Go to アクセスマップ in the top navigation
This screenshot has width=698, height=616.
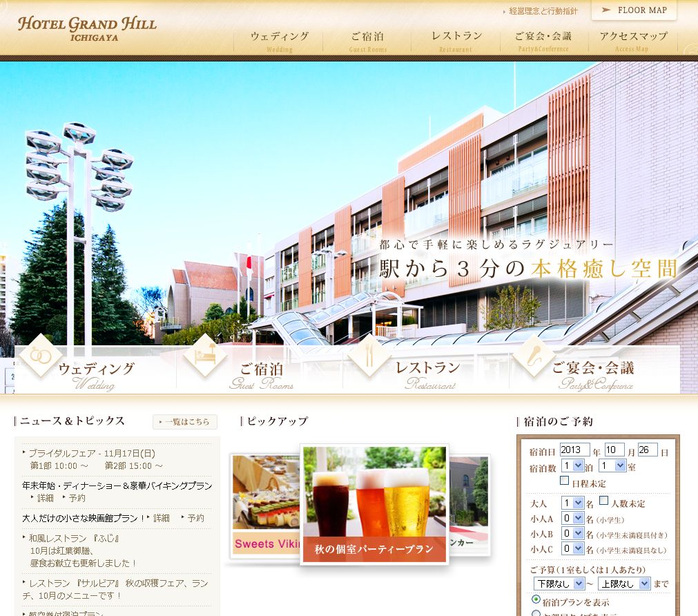click(x=633, y=40)
